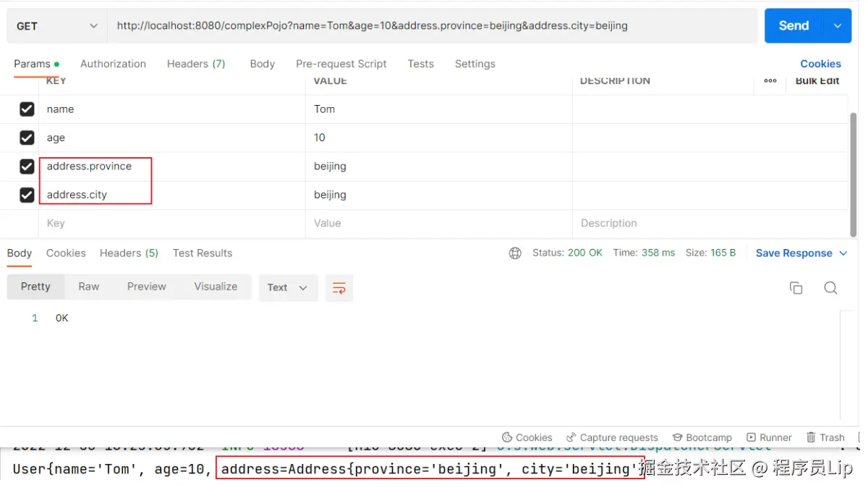Click the Cookies link near Send

tap(820, 64)
